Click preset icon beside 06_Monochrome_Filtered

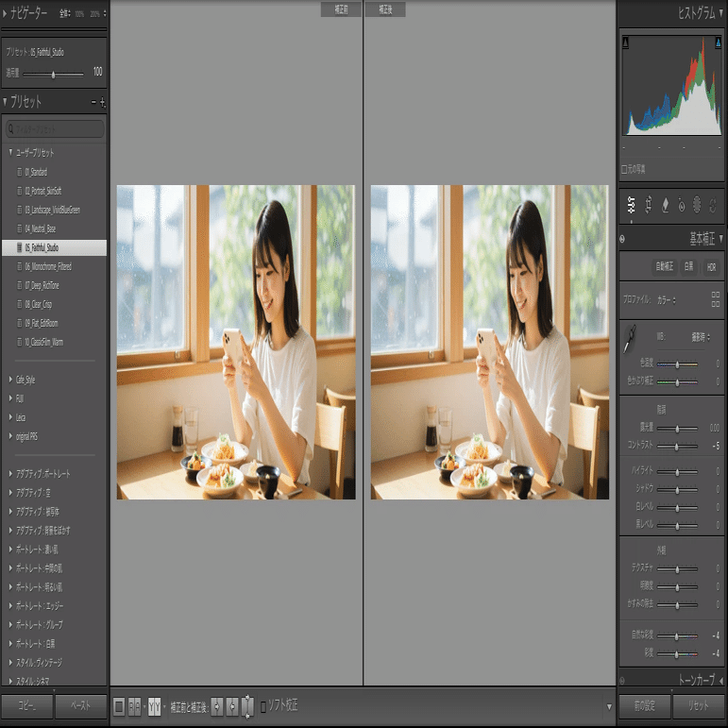pos(20,266)
